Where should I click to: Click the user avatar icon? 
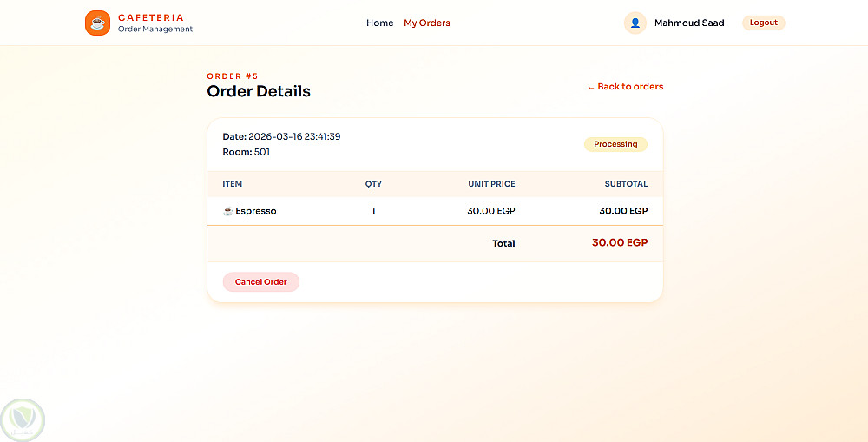[x=635, y=23]
